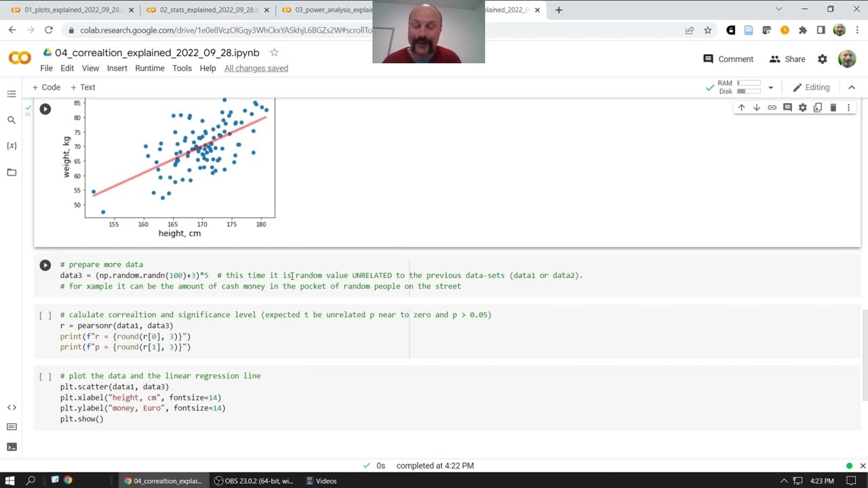The width and height of the screenshot is (868, 488).
Task: Open the Windows Start button
Action: pyautogui.click(x=9, y=481)
